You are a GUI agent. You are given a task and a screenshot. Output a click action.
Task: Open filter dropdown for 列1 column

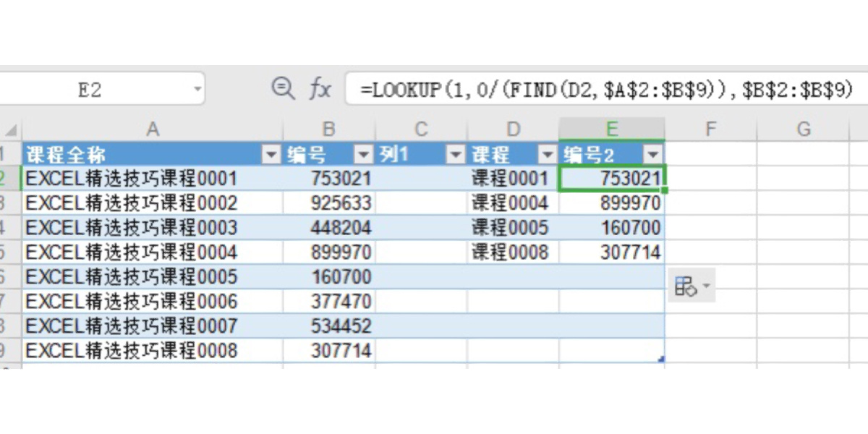455,154
